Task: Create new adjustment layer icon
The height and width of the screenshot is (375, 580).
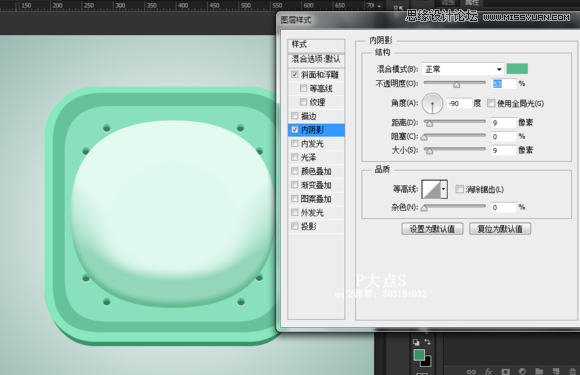Action: pos(522,371)
